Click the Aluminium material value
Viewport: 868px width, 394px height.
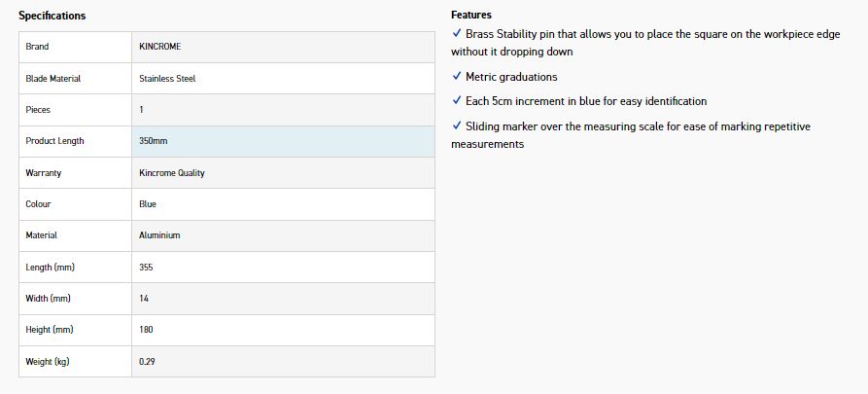point(159,235)
